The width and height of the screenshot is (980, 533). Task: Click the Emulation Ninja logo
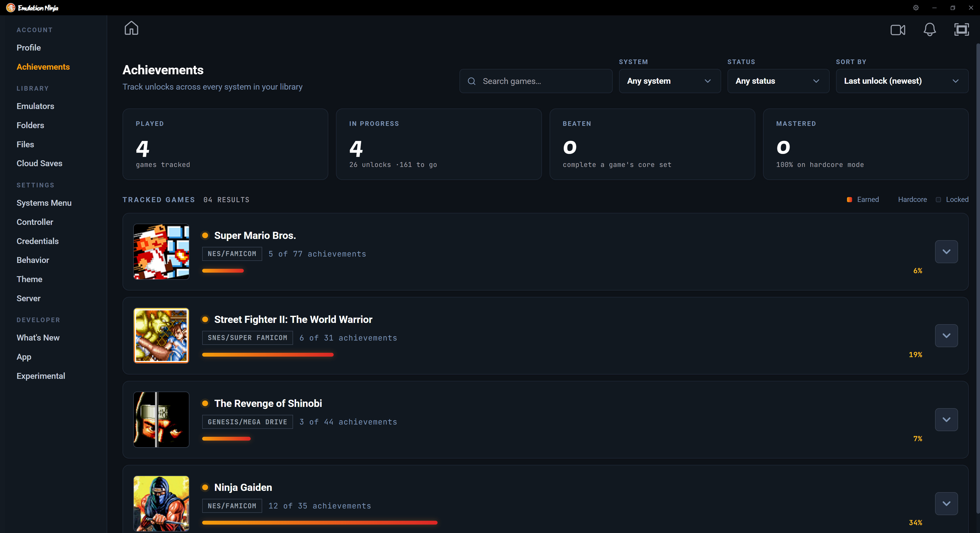32,8
